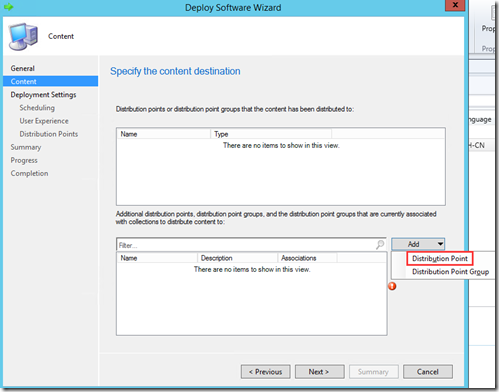Viewport: 499px width, 392px height.
Task: Select the Content step in sidebar
Action: 51,81
